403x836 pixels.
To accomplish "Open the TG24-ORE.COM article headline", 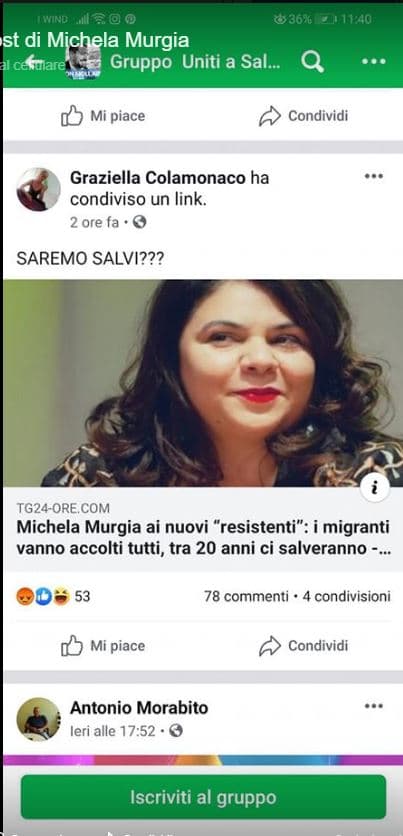I will pyautogui.click(x=203, y=537).
